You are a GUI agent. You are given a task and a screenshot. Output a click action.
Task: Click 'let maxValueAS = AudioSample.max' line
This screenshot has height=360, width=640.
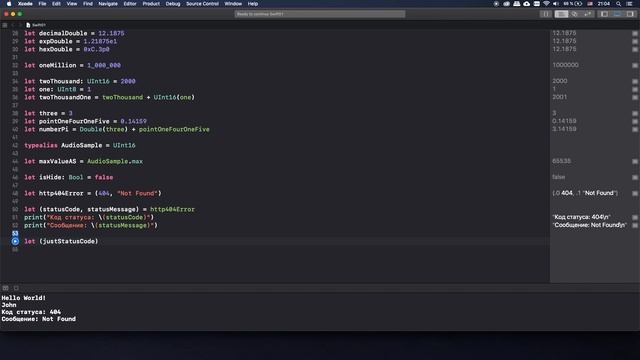pos(83,161)
